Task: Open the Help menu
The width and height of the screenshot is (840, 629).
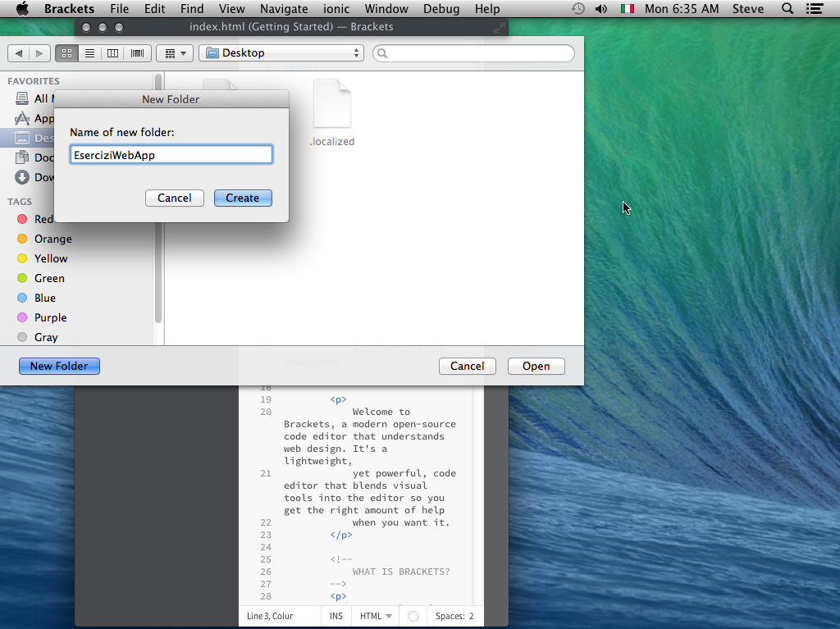Action: point(487,8)
